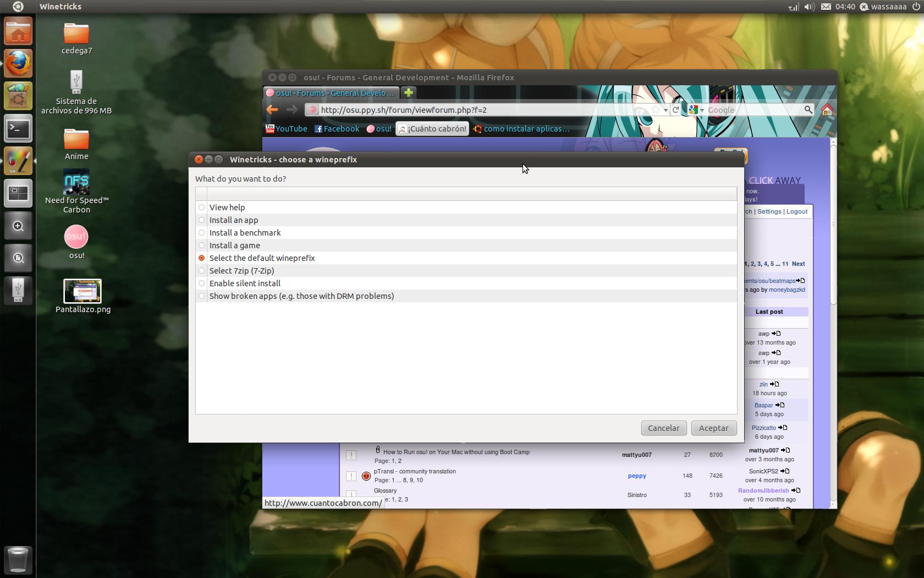924x578 pixels.
Task: Open Home Folder from the launcher
Action: [x=18, y=31]
